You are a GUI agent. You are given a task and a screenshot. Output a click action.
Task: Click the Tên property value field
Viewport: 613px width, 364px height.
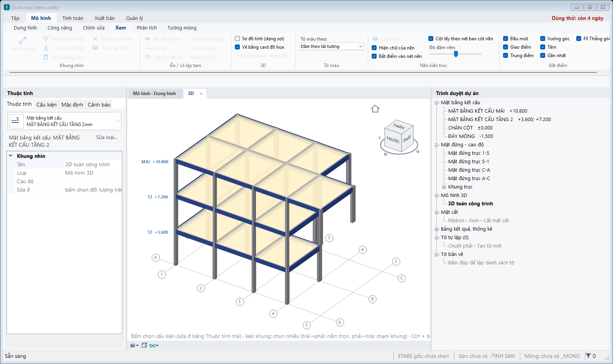click(93, 164)
